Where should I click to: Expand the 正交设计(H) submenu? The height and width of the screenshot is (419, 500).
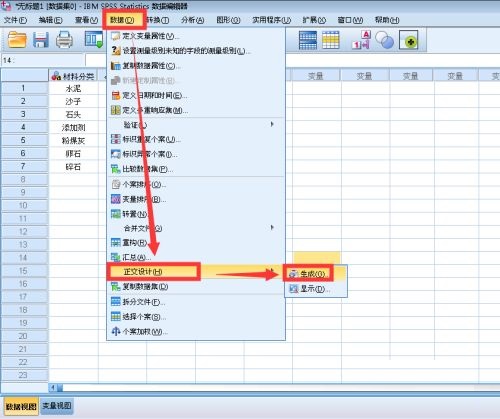[x=196, y=272]
